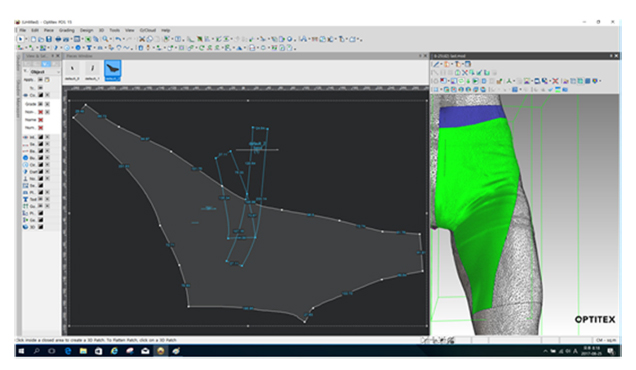Click the pencil draw icon in 3D window toolbar
The width and height of the screenshot is (636, 370).
(x=436, y=64)
